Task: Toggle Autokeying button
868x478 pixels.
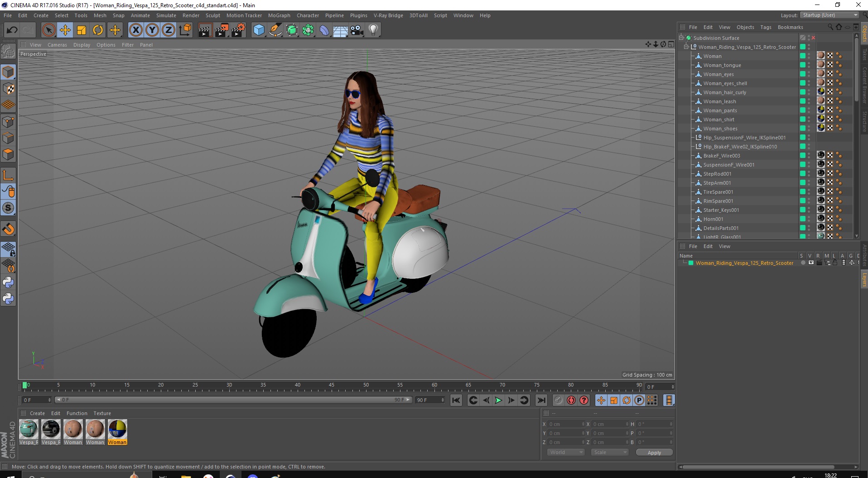Action: [571, 400]
